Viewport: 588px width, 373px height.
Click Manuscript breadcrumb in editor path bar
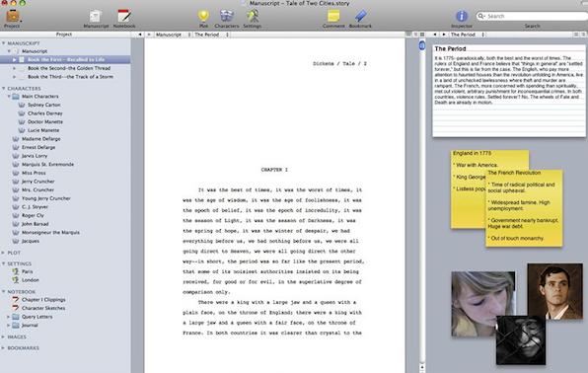[x=169, y=35]
